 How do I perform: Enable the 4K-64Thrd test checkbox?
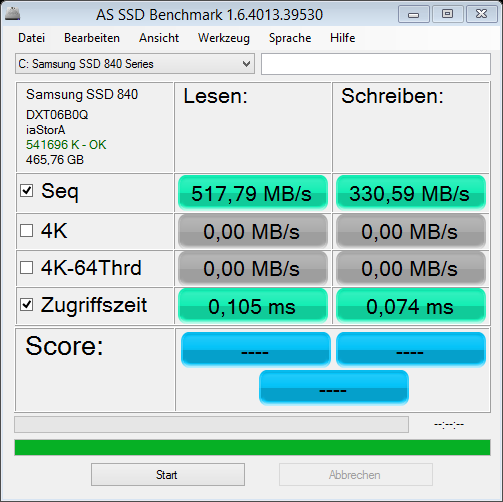pyautogui.click(x=26, y=267)
